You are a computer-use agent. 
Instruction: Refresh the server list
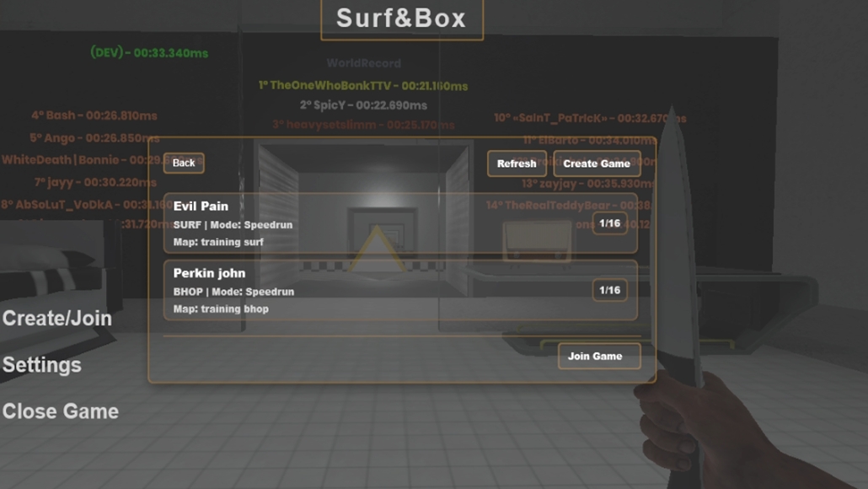tap(517, 164)
